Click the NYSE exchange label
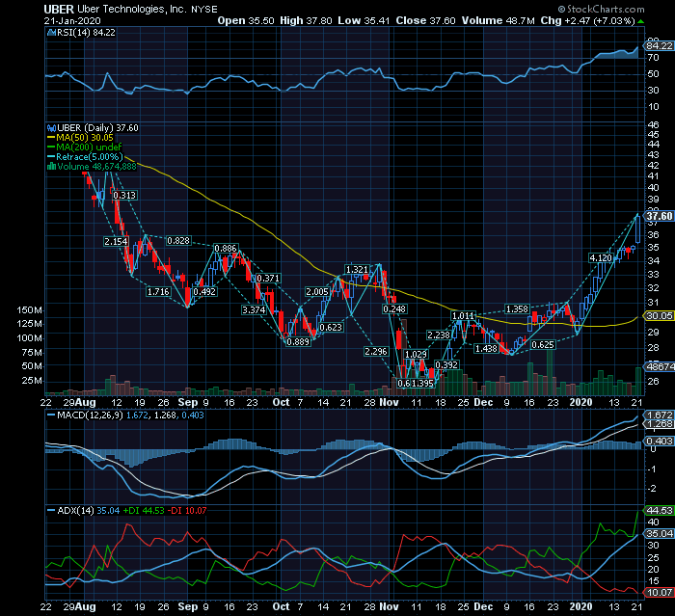 [204, 9]
